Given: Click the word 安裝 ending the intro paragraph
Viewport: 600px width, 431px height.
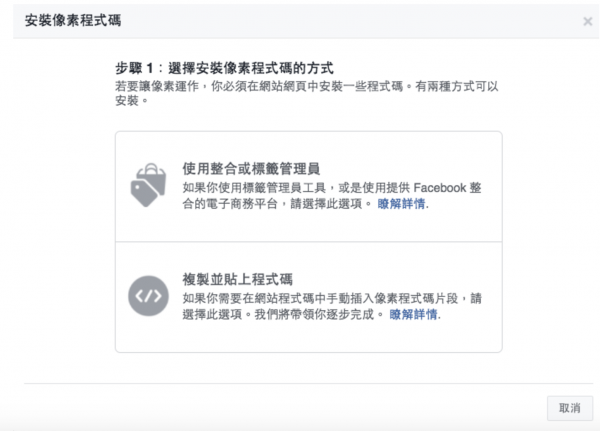Looking at the screenshot, I should point(127,101).
